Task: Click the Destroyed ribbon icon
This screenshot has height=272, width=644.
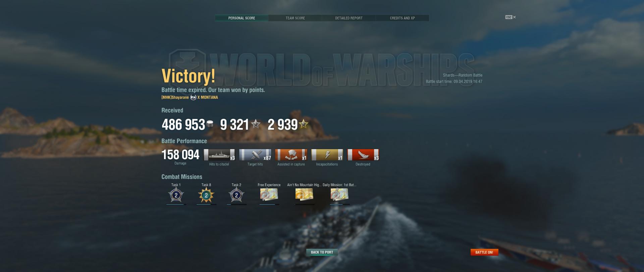Action: (363, 155)
